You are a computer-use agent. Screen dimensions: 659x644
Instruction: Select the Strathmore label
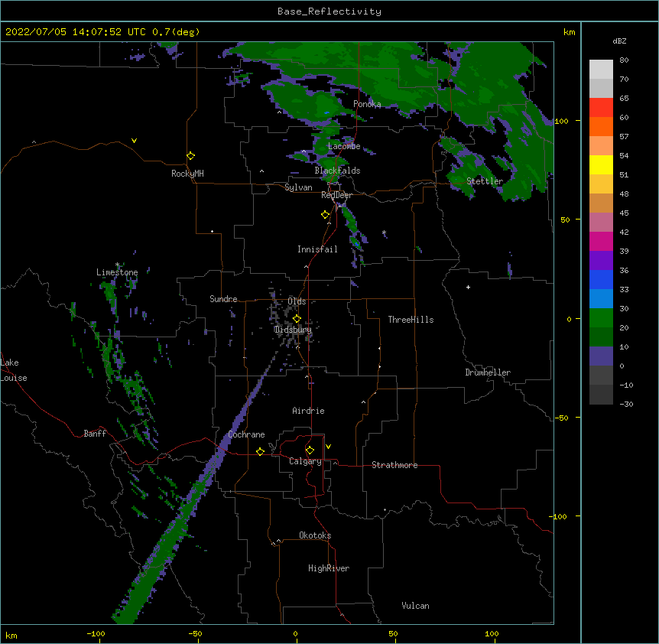tap(394, 465)
